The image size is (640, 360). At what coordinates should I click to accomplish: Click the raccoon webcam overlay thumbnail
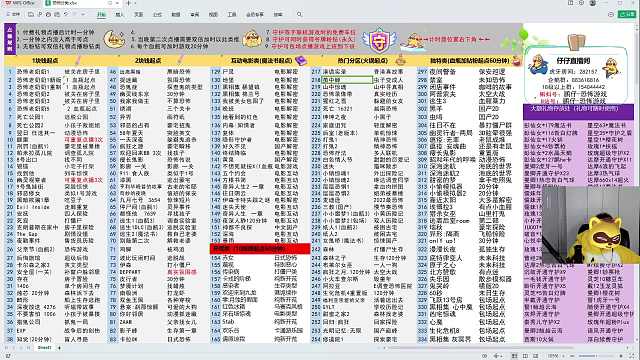[x=591, y=224]
